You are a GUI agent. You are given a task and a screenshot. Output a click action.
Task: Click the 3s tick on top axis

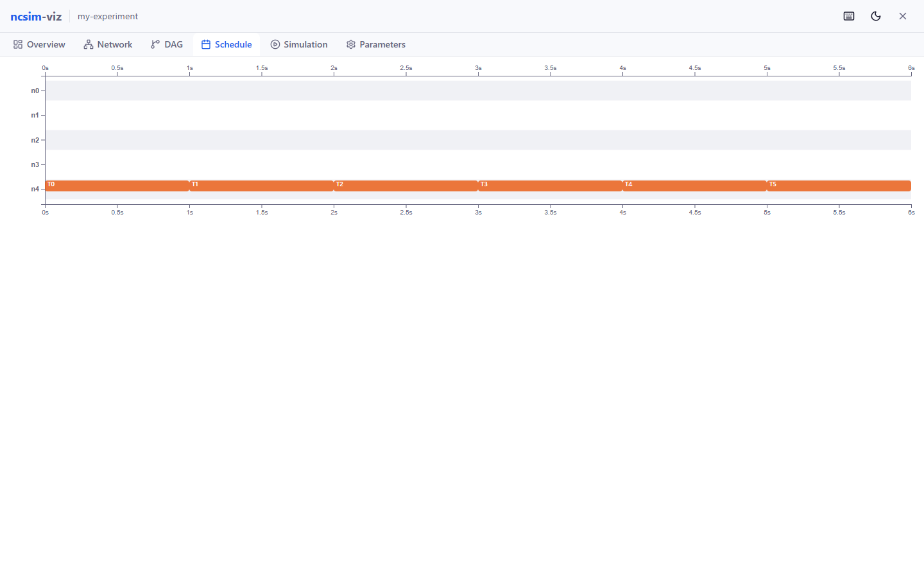[x=478, y=68]
